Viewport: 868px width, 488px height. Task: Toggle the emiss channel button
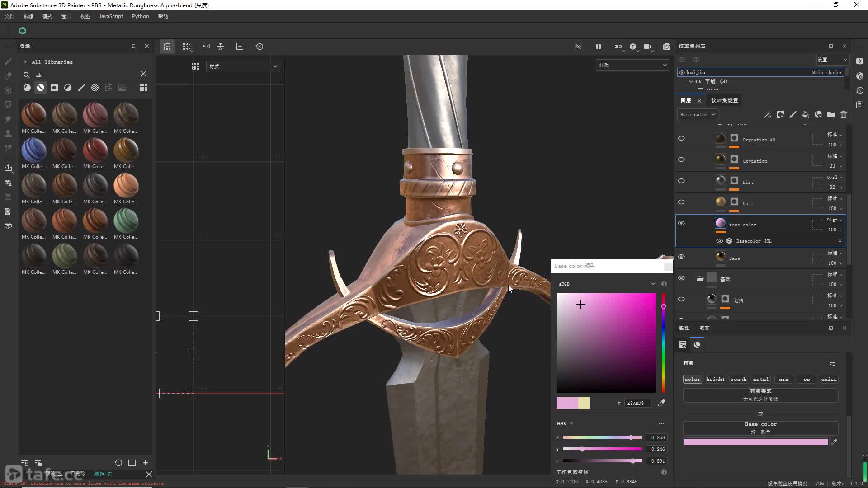(x=829, y=380)
